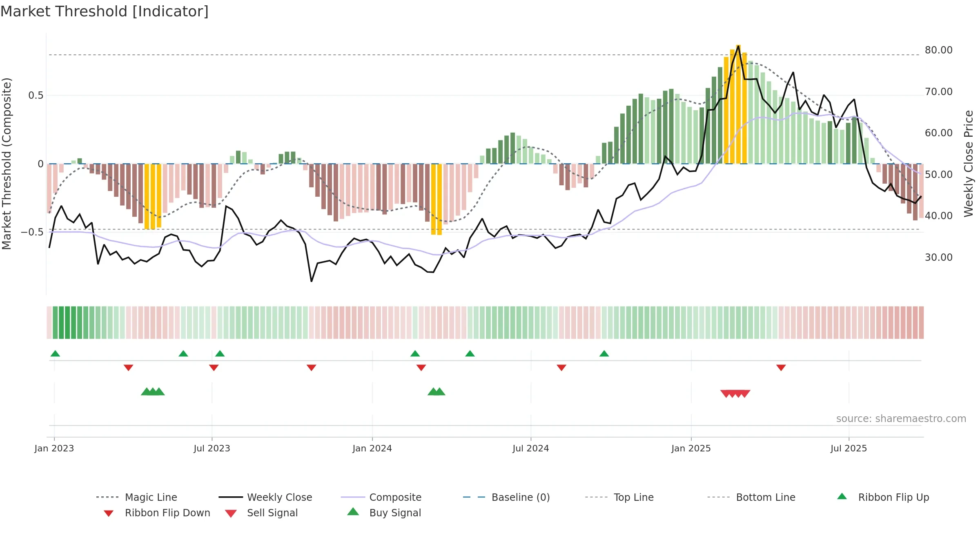
Task: Click the 60.00 price axis label
Action: coord(939,133)
